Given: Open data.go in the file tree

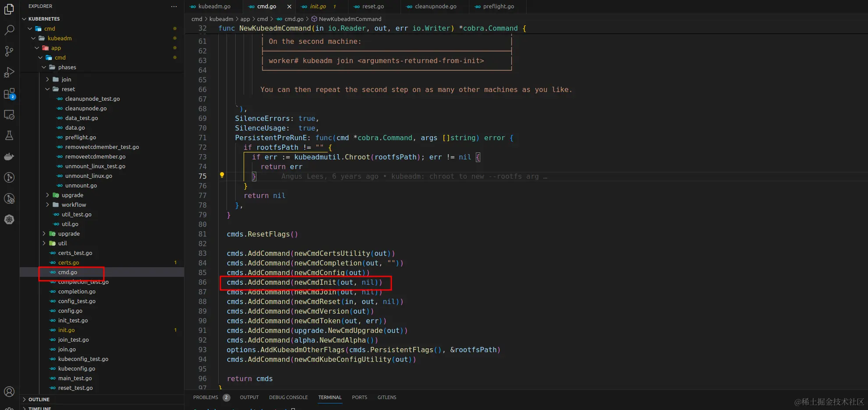Looking at the screenshot, I should click(x=75, y=127).
